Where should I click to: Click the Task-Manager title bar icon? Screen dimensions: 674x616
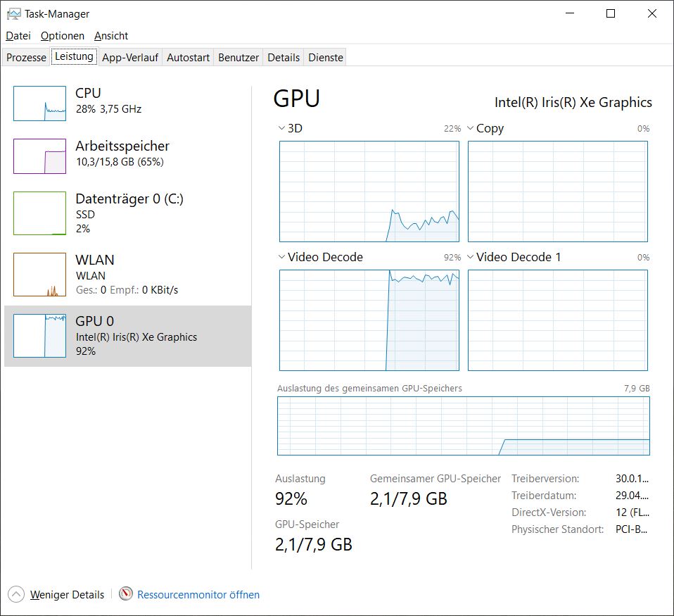pyautogui.click(x=13, y=13)
